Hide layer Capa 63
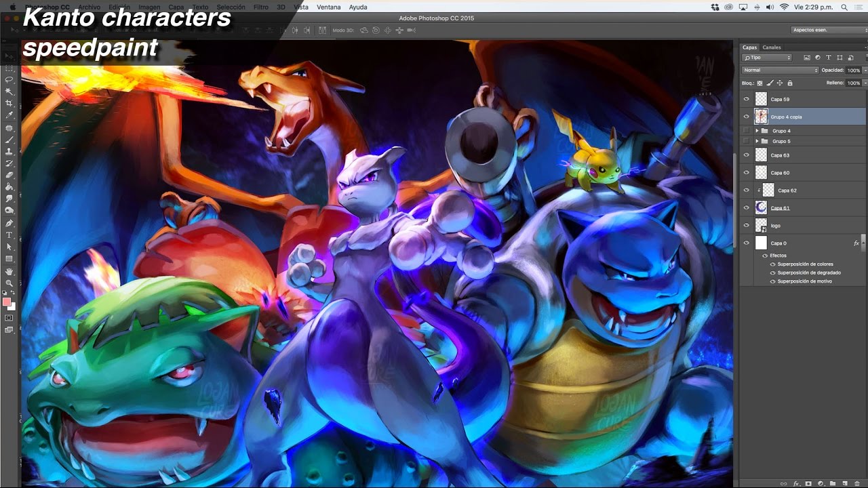868x488 pixels. point(747,155)
